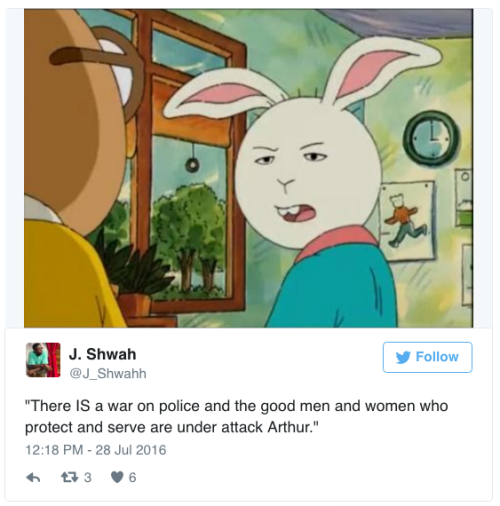
Task: Click the wall clock in the cartoon image
Action: pos(432,139)
